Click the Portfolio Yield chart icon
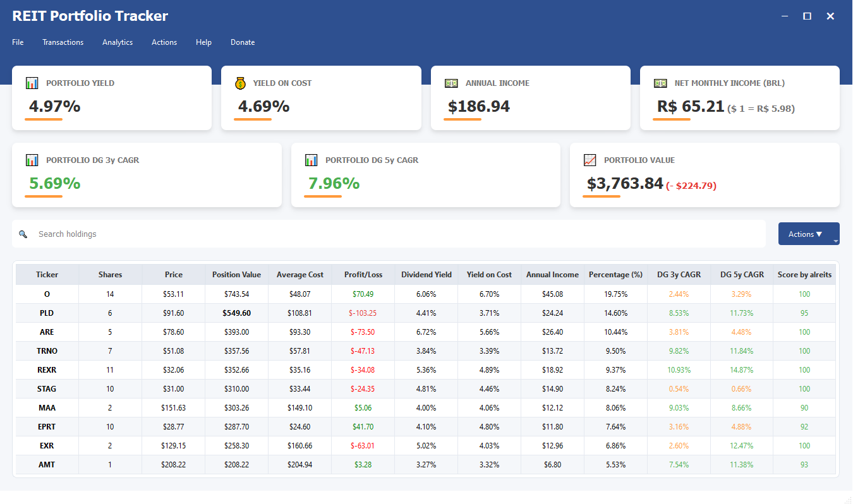Viewport: 853px width, 504px height. click(x=32, y=82)
